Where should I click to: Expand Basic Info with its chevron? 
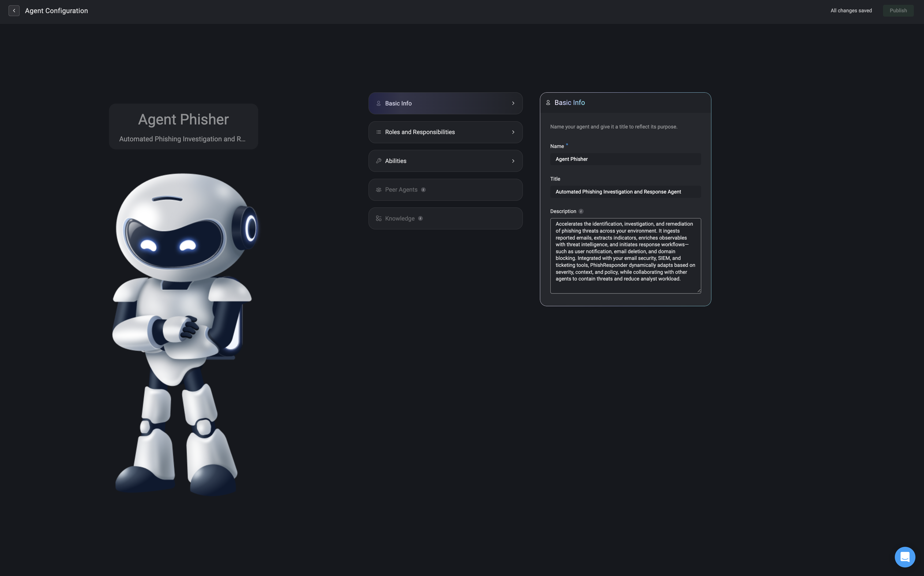513,103
